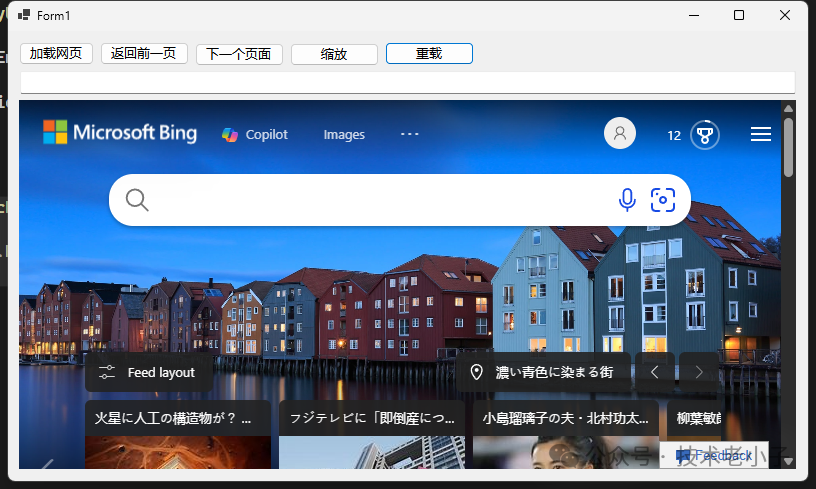Go to previous background image arrow
Image resolution: width=816 pixels, height=489 pixels.
coord(655,372)
